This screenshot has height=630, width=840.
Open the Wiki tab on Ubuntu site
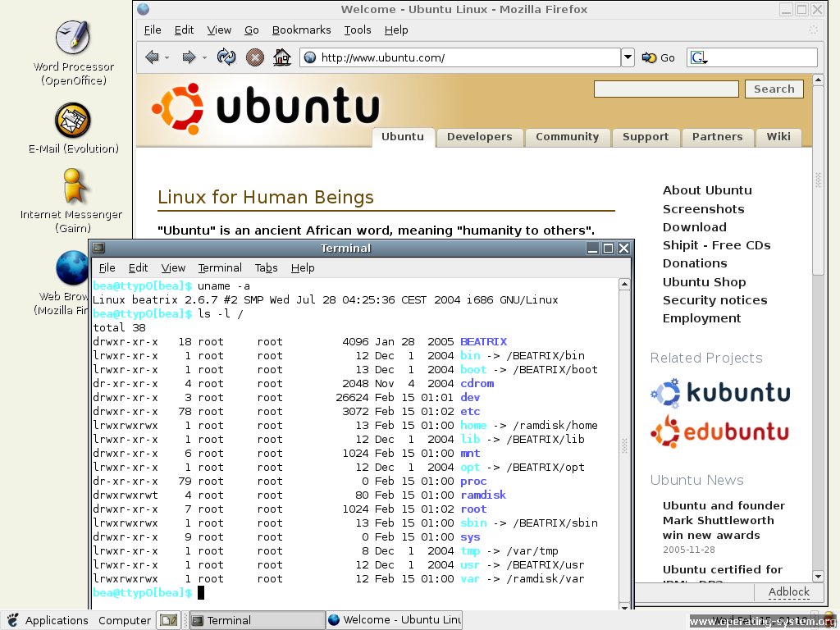778,137
